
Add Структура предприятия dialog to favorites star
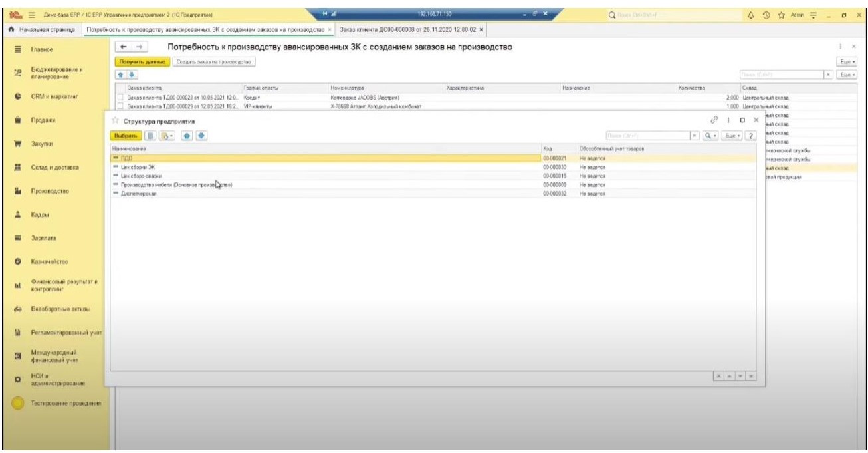114,120
